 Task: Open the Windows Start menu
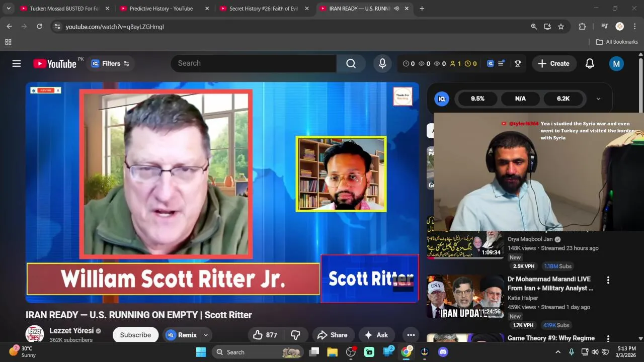[201, 352]
